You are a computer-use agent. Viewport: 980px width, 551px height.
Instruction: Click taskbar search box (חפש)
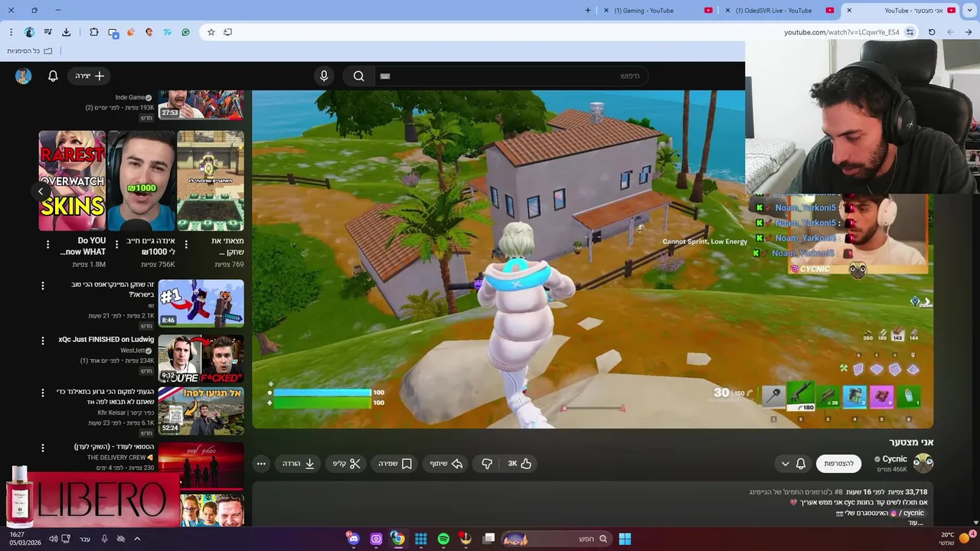[x=556, y=539]
